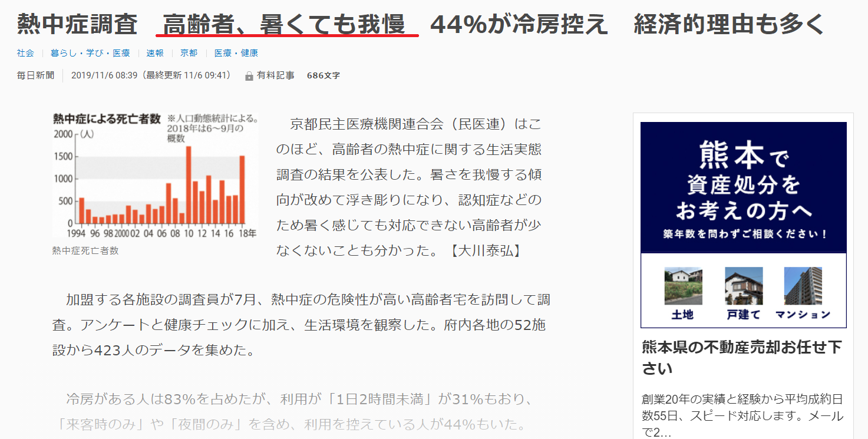
Task: Click the 有料記事 label
Action: coord(275,75)
